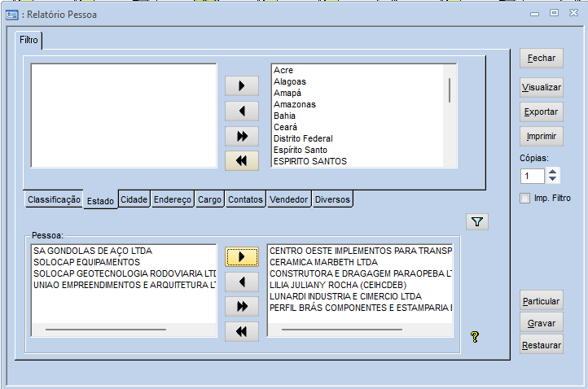This screenshot has height=389, width=588.
Task: Click the Exportar button
Action: [541, 111]
